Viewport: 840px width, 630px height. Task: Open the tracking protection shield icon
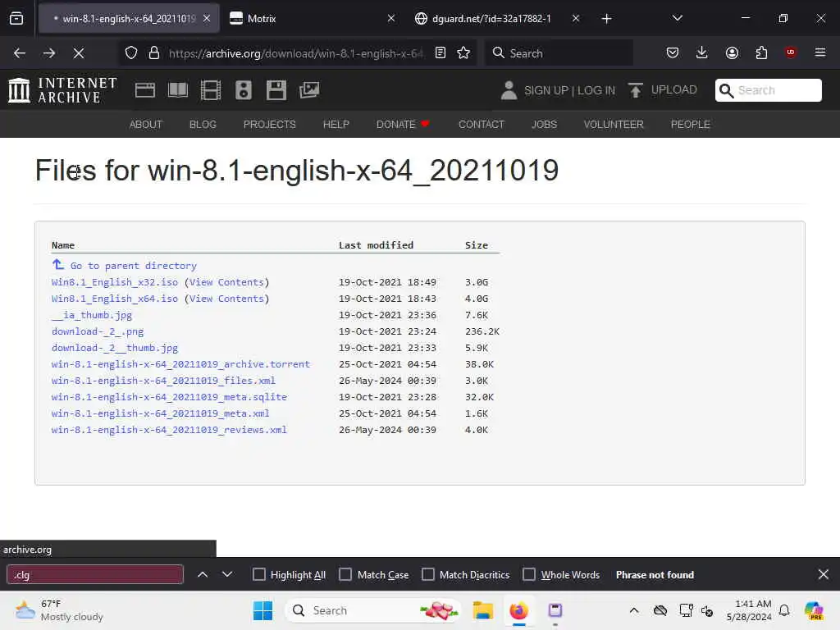click(131, 53)
